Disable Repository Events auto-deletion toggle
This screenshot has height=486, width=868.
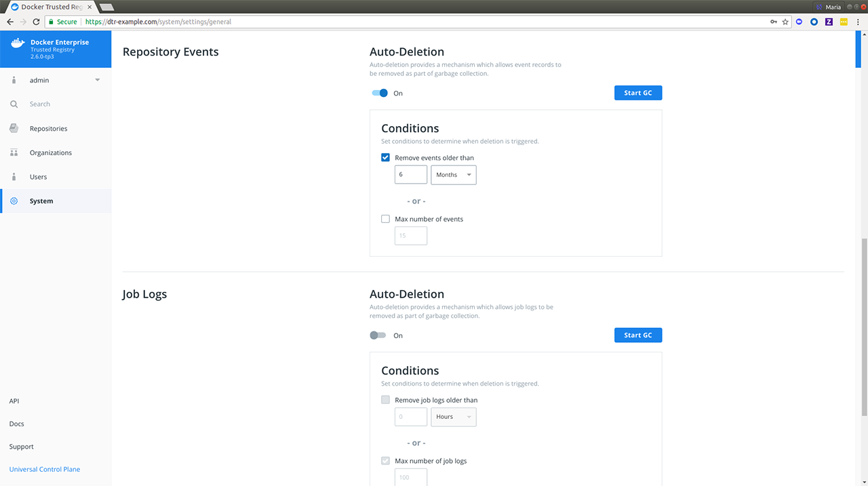380,94
